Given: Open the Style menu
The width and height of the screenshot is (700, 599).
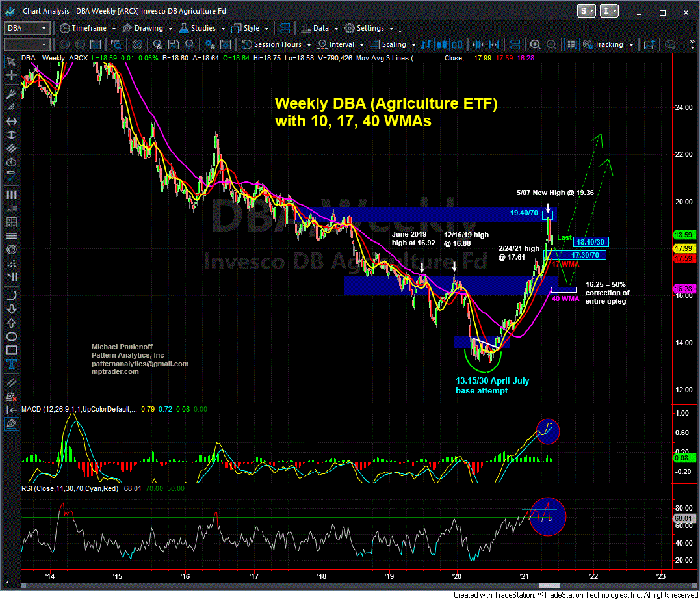Looking at the screenshot, I should pyautogui.click(x=250, y=28).
